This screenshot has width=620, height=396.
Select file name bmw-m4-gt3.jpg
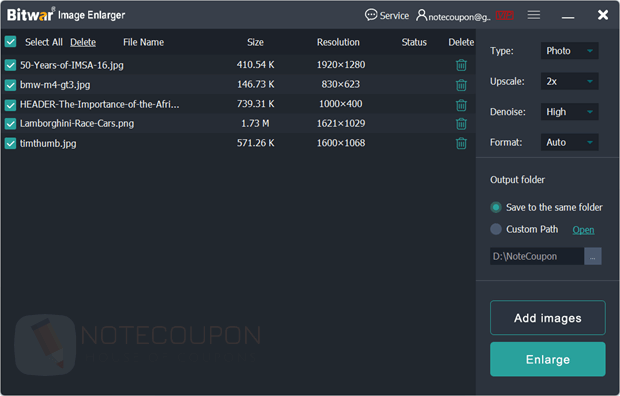(55, 85)
